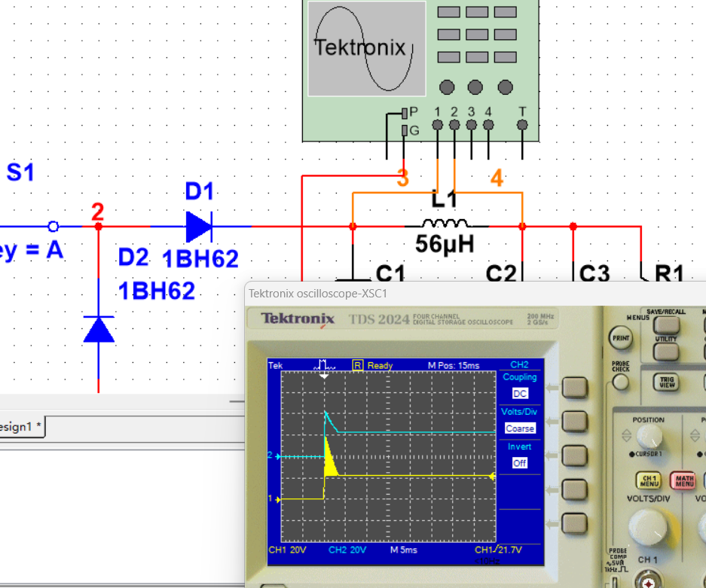706x588 pixels.
Task: Click the white trigger position arrow marker
Action: [x=324, y=375]
